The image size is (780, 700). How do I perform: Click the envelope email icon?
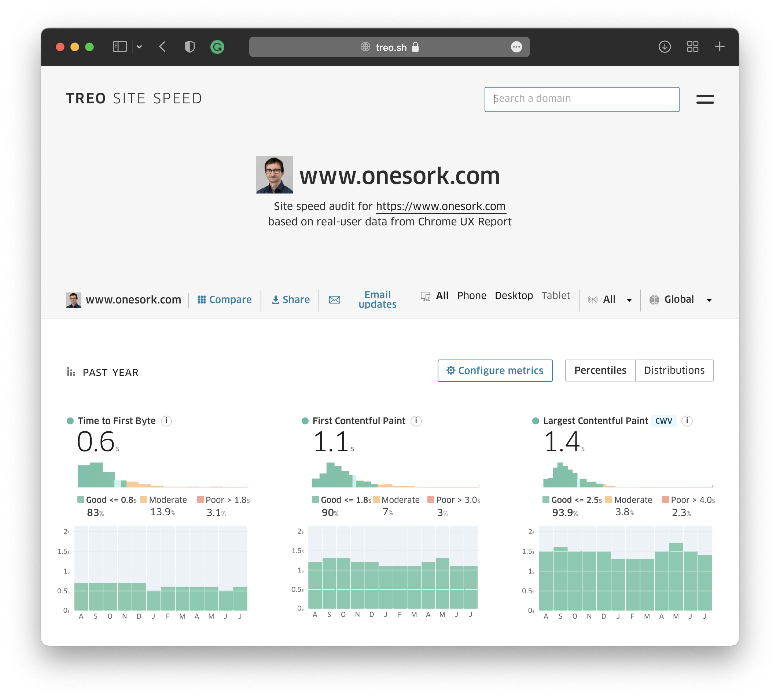pos(335,300)
